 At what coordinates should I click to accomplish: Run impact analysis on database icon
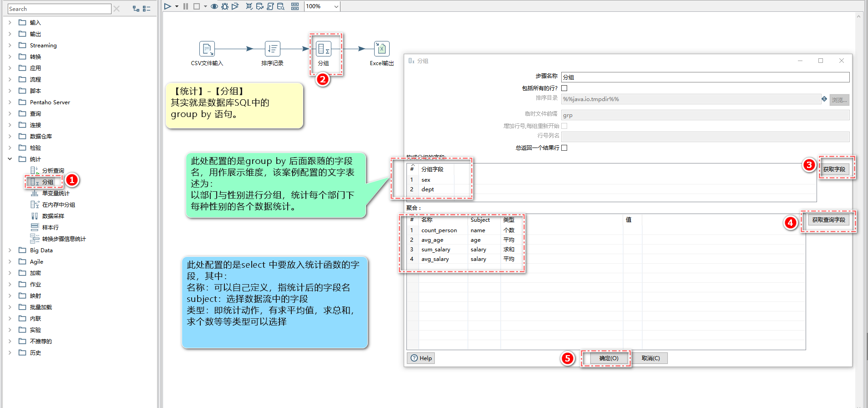(260, 6)
